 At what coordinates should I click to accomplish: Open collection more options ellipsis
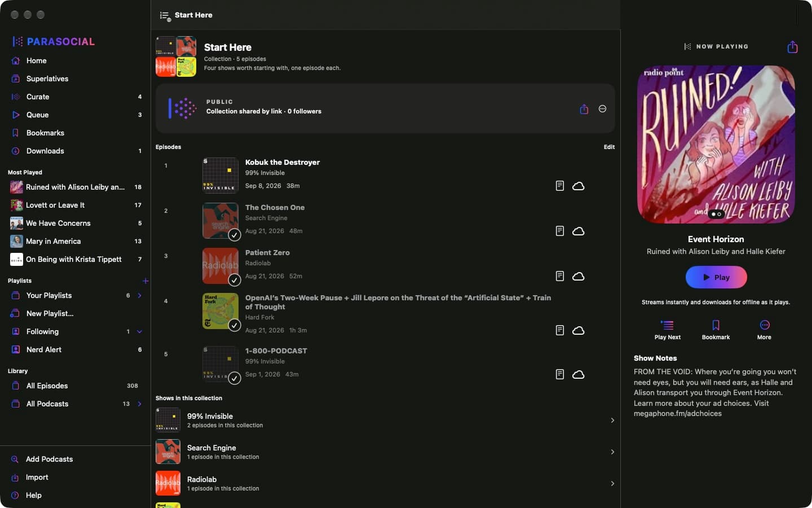click(602, 109)
